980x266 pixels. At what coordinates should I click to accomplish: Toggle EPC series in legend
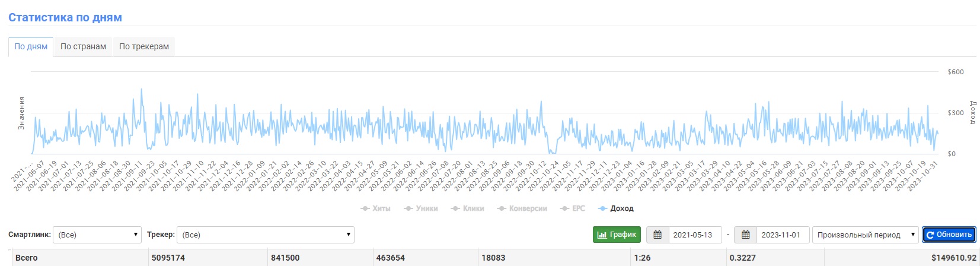(572, 208)
